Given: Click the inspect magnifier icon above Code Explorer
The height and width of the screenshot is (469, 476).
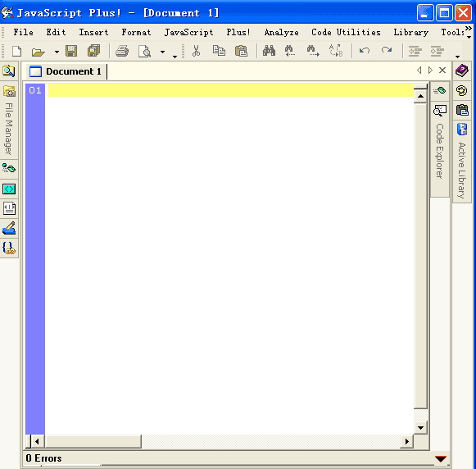Looking at the screenshot, I should (x=440, y=110).
